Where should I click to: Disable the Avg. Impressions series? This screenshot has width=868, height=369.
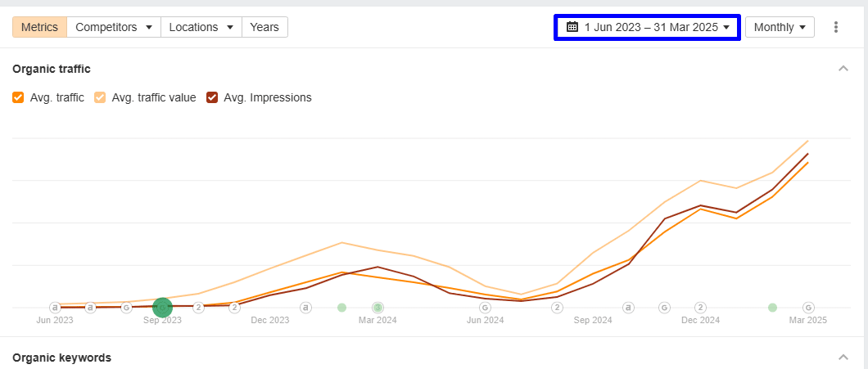[x=212, y=97]
